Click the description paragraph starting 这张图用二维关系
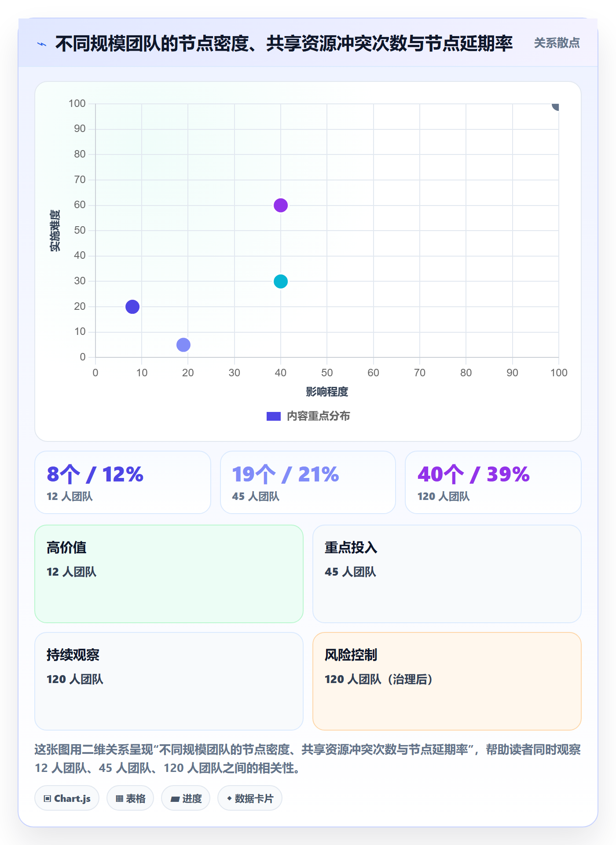Viewport: 616px width, 845px height. coord(308,759)
